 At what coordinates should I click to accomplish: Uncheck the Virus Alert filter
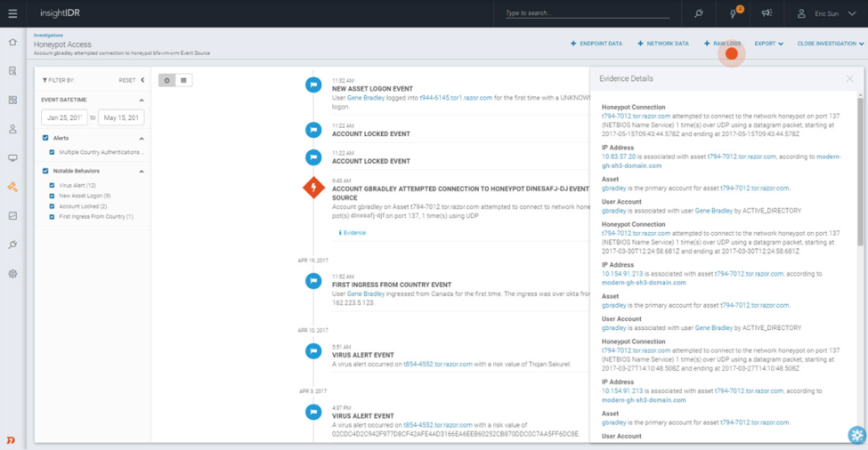(x=53, y=185)
